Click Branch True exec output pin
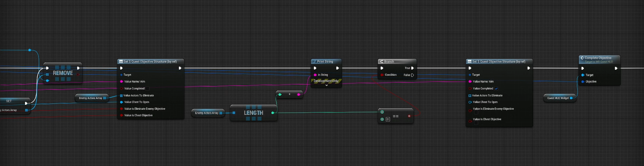The image size is (644, 166). point(412,68)
